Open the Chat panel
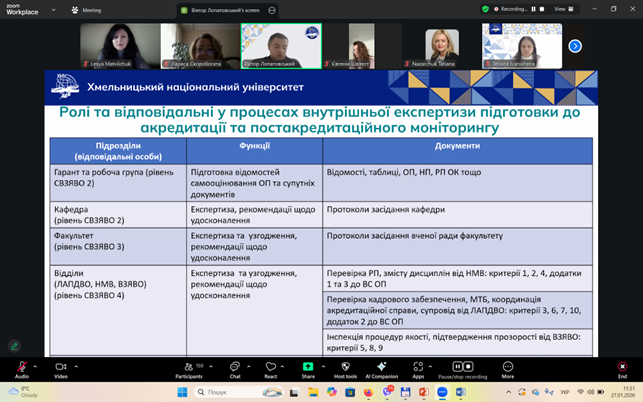This screenshot has height=402, width=643. [x=235, y=367]
